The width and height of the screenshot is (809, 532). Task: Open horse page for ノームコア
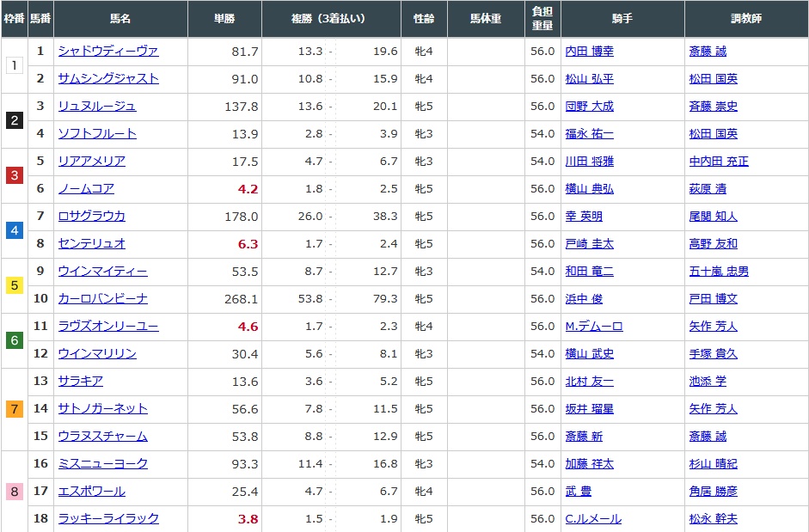(86, 189)
